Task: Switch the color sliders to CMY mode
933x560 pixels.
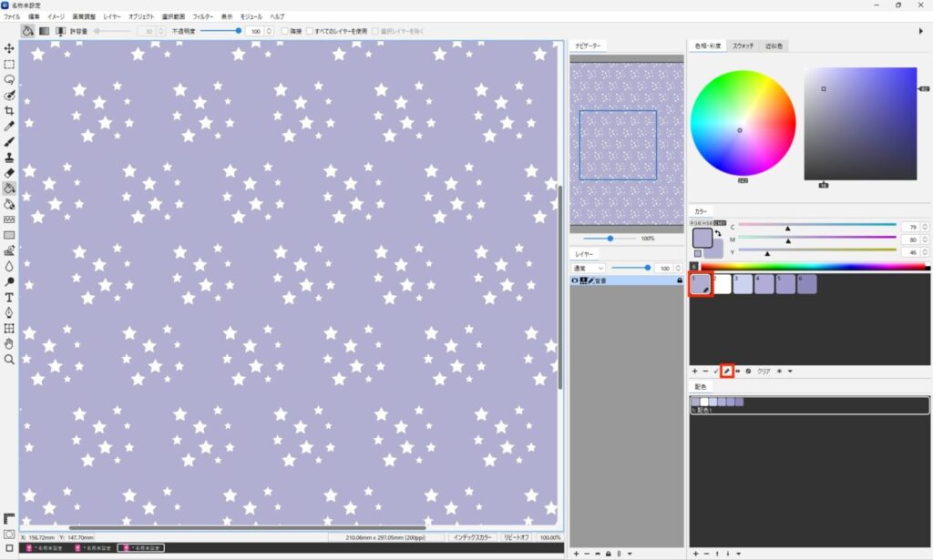Action: (x=720, y=223)
